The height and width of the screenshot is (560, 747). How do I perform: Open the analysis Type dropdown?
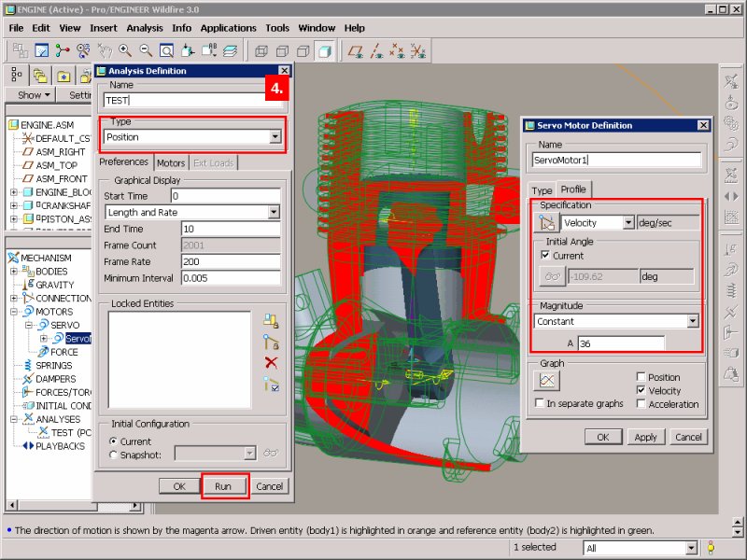coord(275,137)
